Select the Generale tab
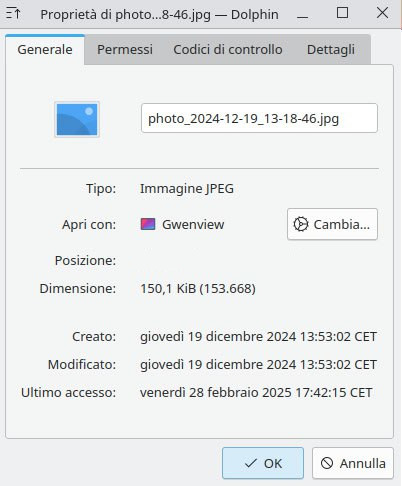 (45, 50)
